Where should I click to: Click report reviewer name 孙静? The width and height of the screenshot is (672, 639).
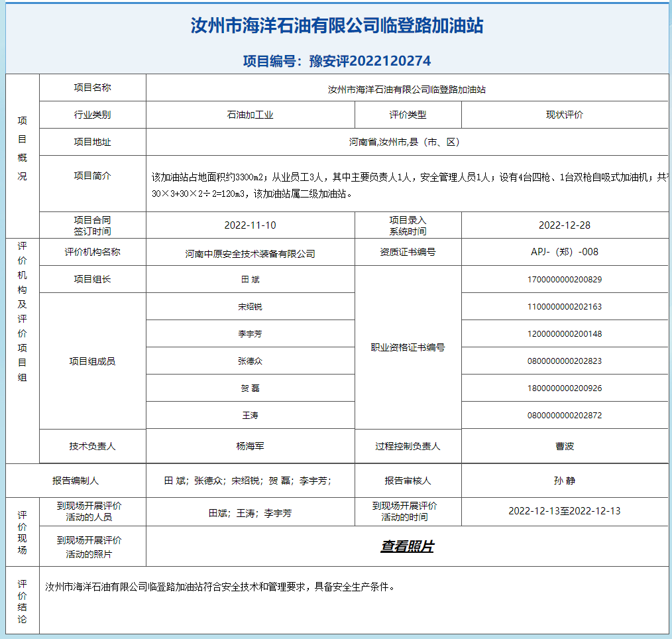pyautogui.click(x=564, y=481)
